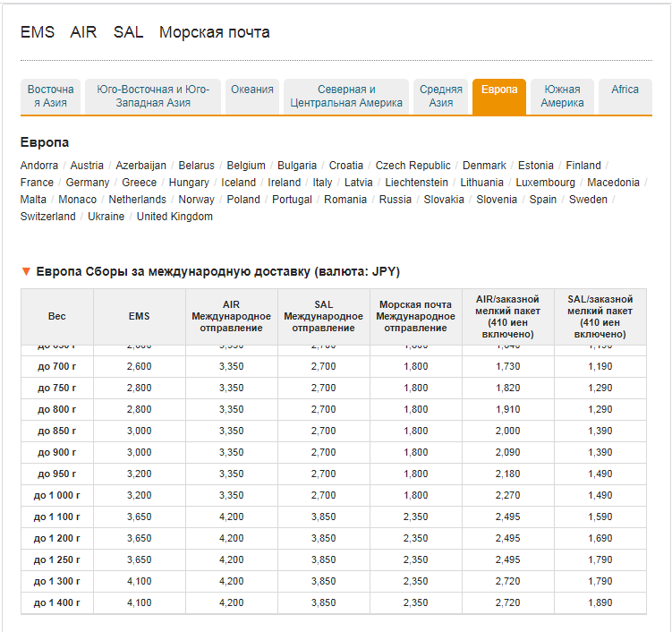The width and height of the screenshot is (672, 632).
Task: Click Greece in the country list
Action: [x=140, y=183]
